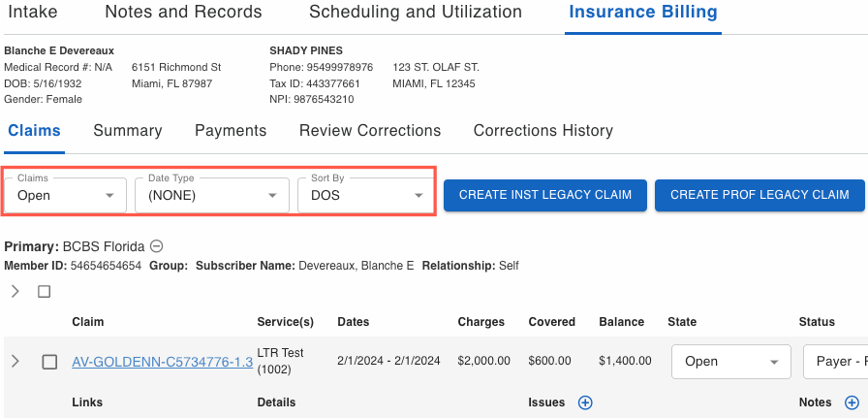Open the claim Status dropdown
Screen dimensions: 868x418
[834, 362]
